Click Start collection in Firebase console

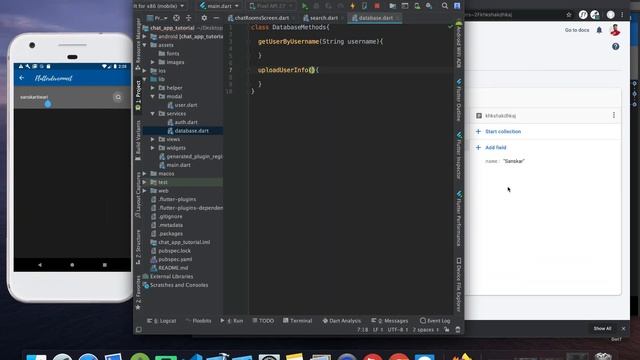498,131
